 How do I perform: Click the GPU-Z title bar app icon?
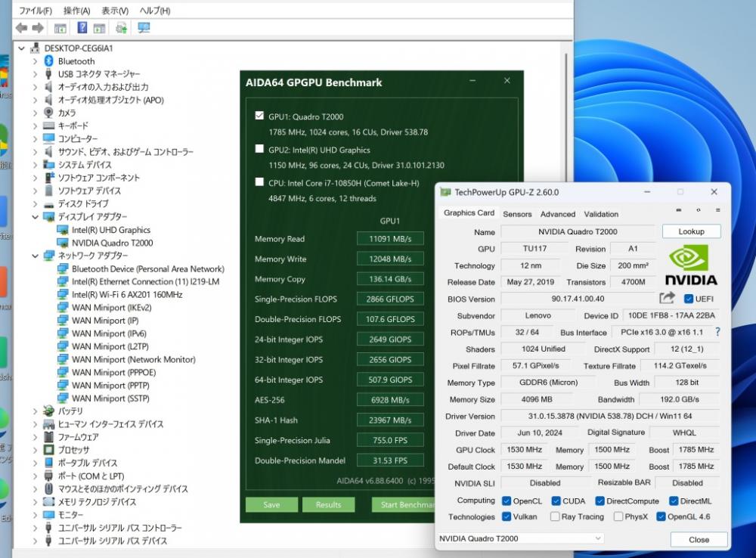(445, 192)
